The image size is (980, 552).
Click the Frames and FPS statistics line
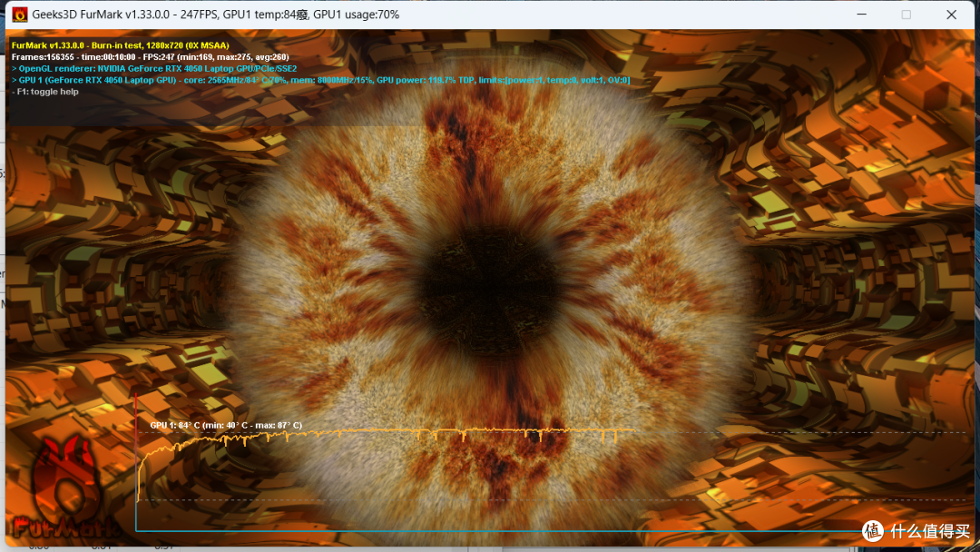point(150,57)
